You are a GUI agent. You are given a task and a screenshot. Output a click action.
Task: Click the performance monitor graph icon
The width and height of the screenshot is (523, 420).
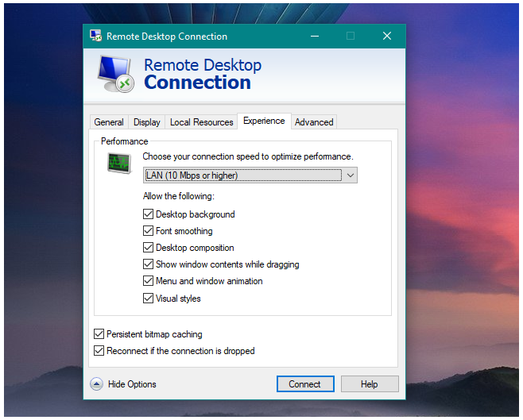[x=119, y=163]
